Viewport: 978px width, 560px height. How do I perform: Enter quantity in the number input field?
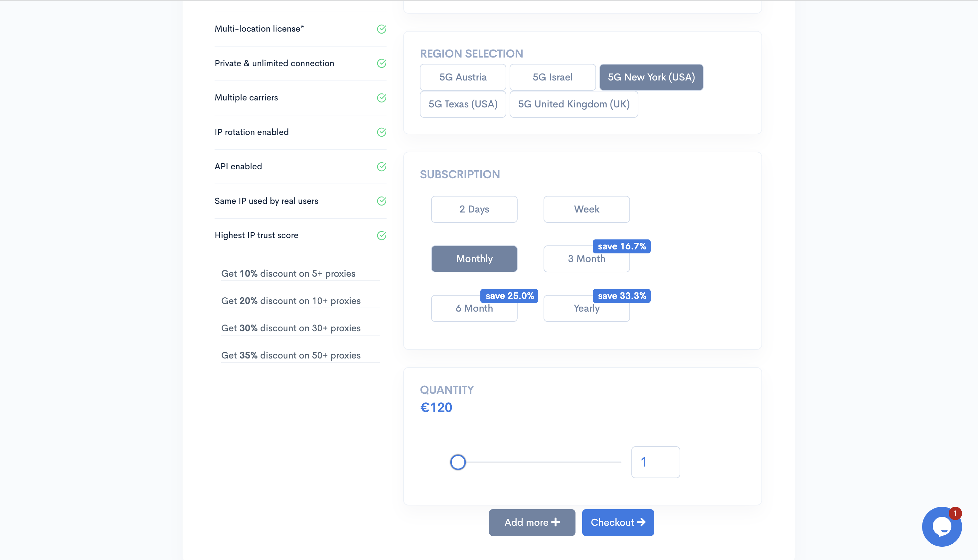pyautogui.click(x=655, y=462)
